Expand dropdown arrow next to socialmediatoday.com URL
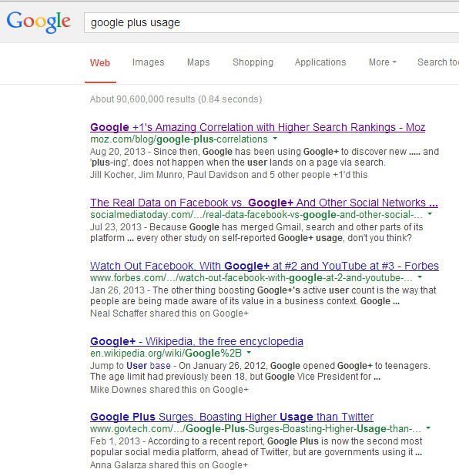 430,213
